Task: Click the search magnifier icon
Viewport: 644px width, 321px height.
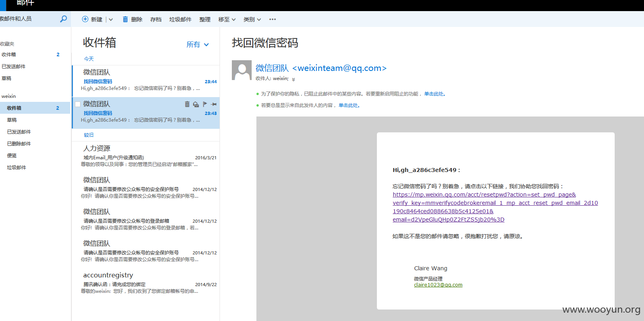Action: (x=63, y=19)
